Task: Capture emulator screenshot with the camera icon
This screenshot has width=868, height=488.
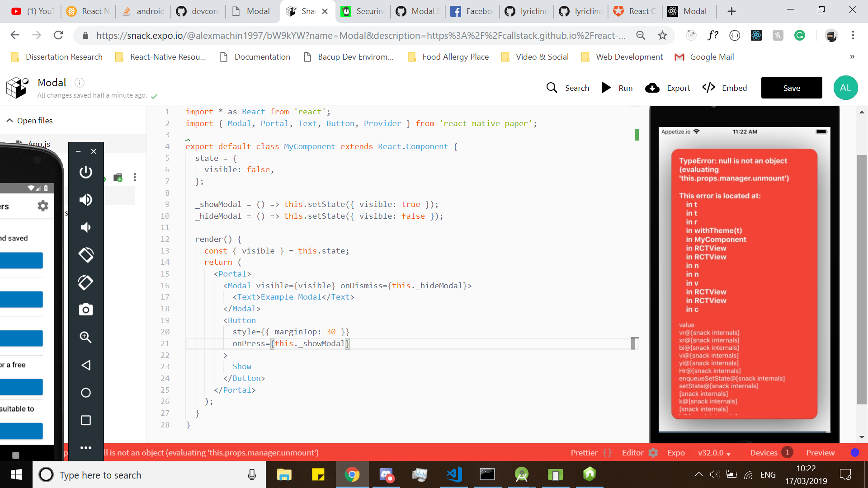Action: point(86,310)
